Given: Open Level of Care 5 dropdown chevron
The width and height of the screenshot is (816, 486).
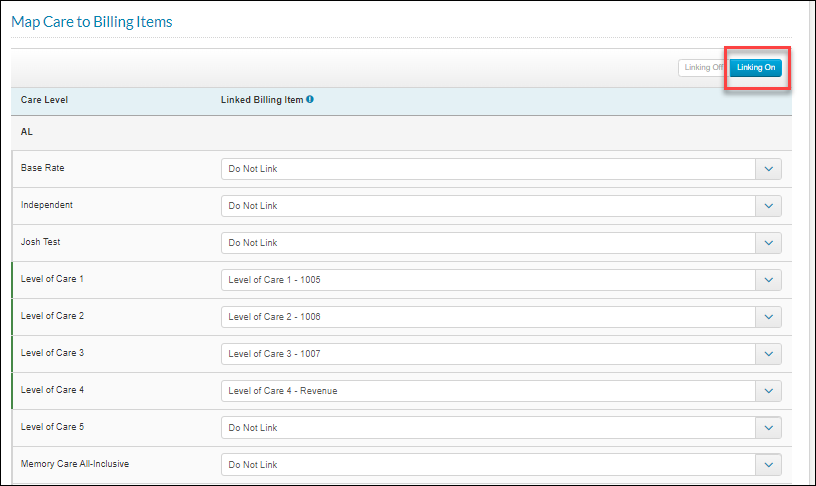Looking at the screenshot, I should pos(769,428).
